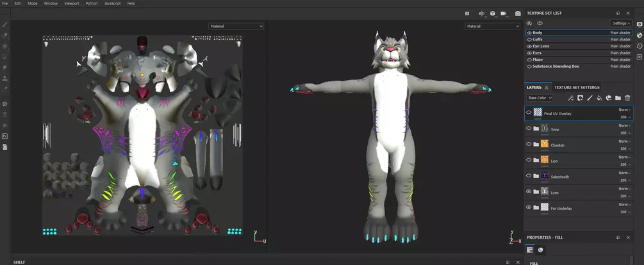Open the camera settings video icon

click(504, 13)
